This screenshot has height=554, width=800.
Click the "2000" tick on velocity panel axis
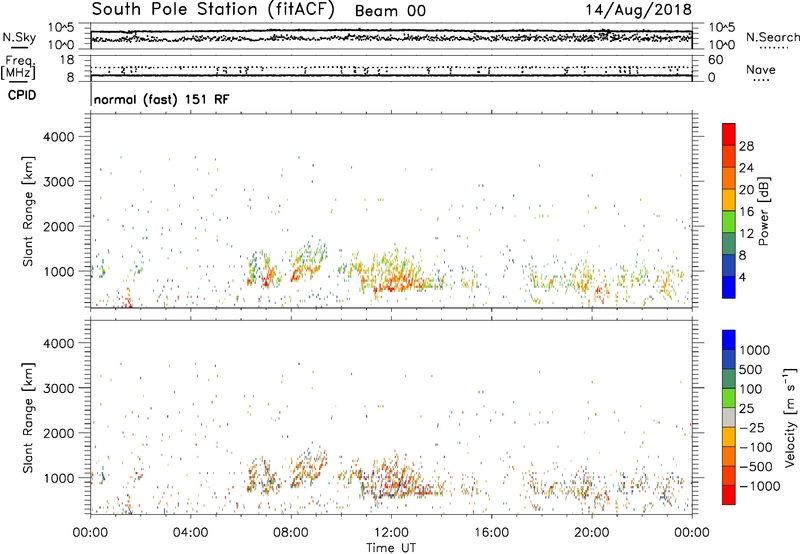[58, 433]
